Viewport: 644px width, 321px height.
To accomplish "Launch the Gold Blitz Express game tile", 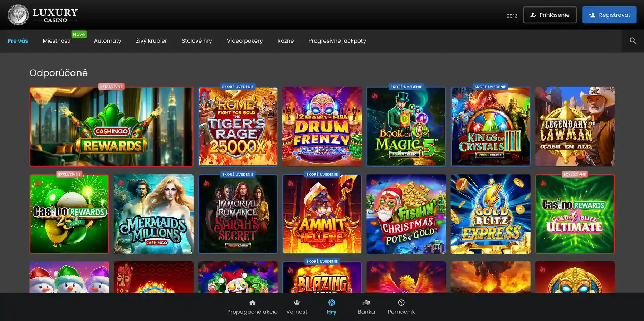I will coord(491,214).
